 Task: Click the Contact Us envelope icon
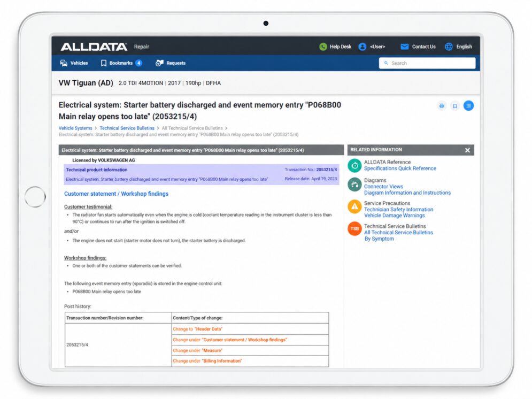tap(404, 47)
